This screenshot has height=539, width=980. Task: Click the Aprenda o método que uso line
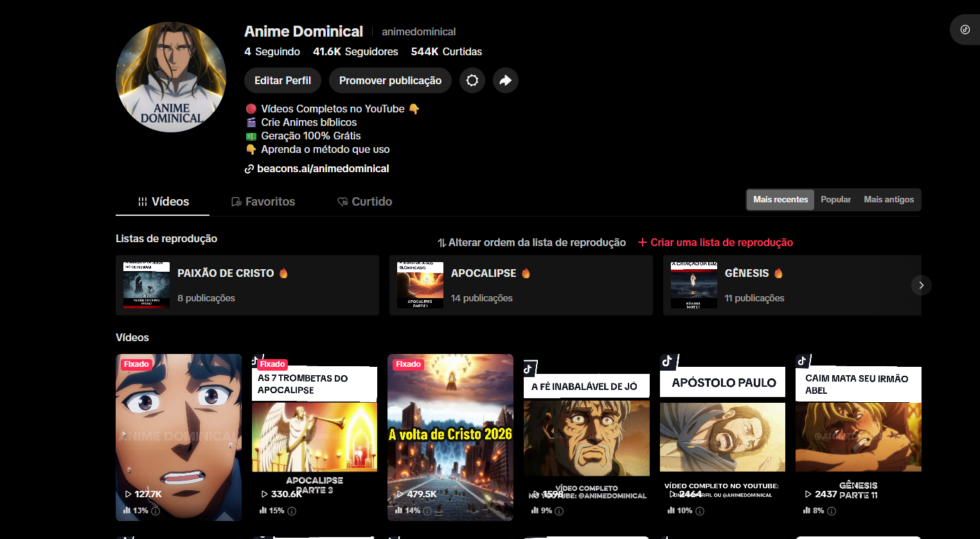coord(318,150)
